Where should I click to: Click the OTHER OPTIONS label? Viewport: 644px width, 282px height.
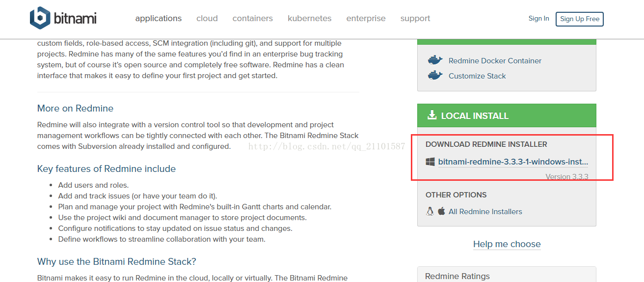tap(456, 195)
